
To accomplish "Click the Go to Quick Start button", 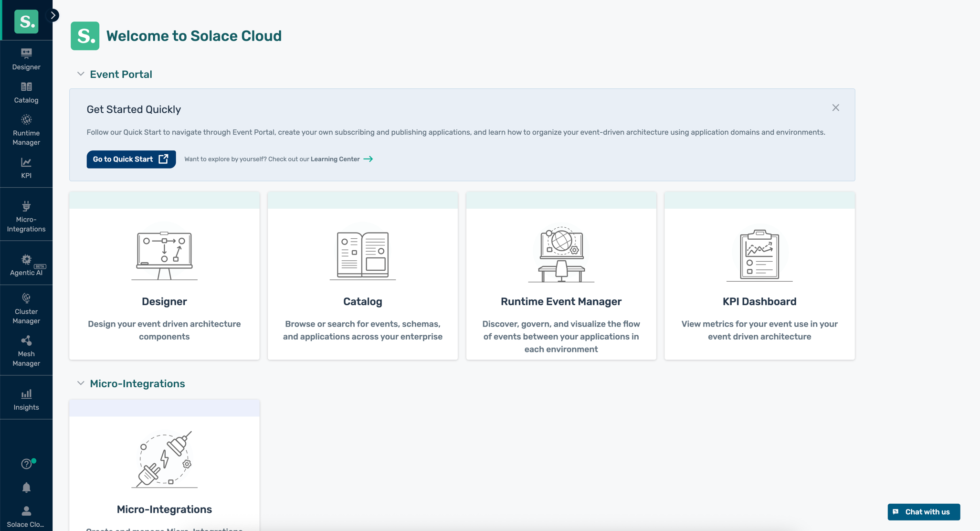I will [x=131, y=159].
